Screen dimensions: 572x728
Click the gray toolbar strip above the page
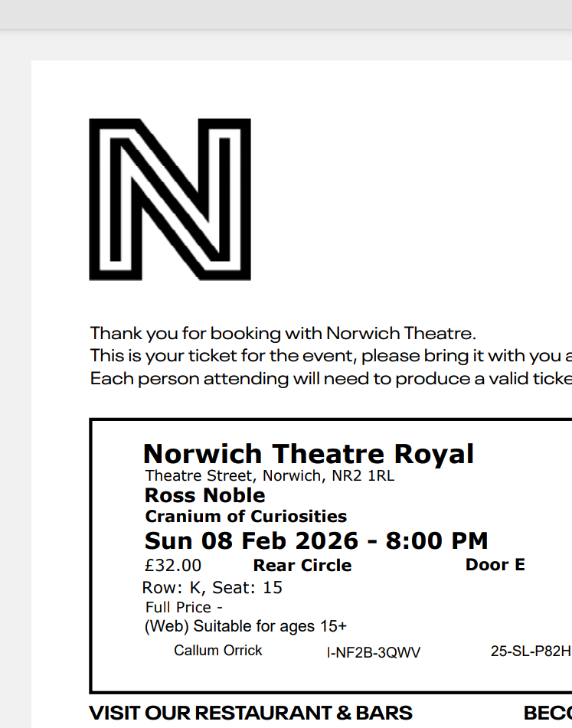pyautogui.click(x=286, y=15)
